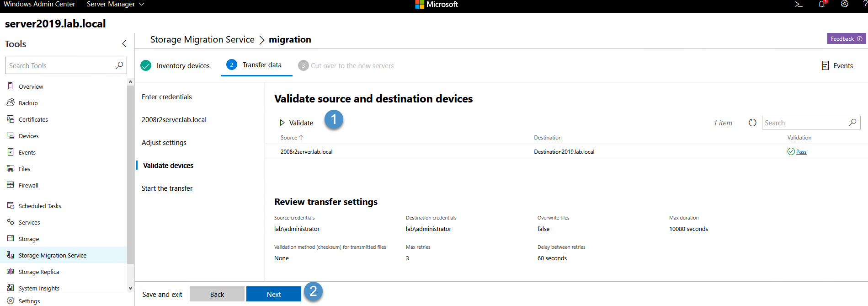Click the Services gears icon
868x306 pixels.
click(11, 222)
